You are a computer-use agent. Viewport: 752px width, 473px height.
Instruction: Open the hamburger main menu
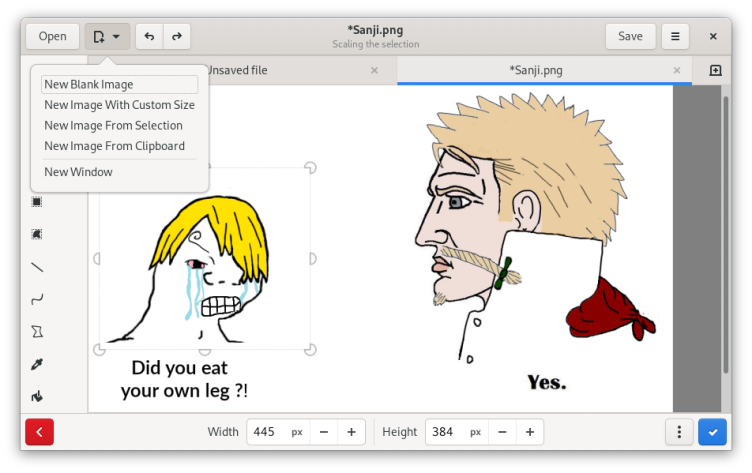click(x=675, y=36)
